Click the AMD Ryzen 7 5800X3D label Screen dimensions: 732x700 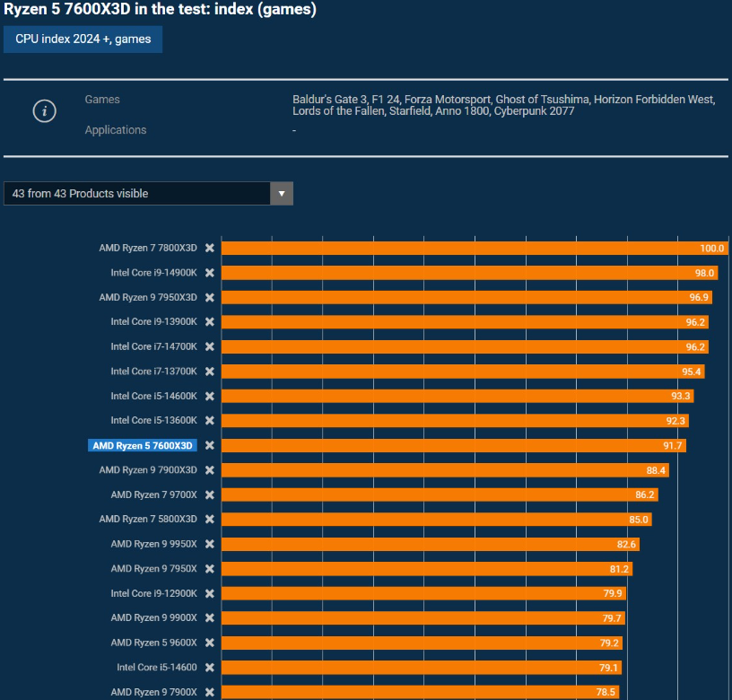148,520
